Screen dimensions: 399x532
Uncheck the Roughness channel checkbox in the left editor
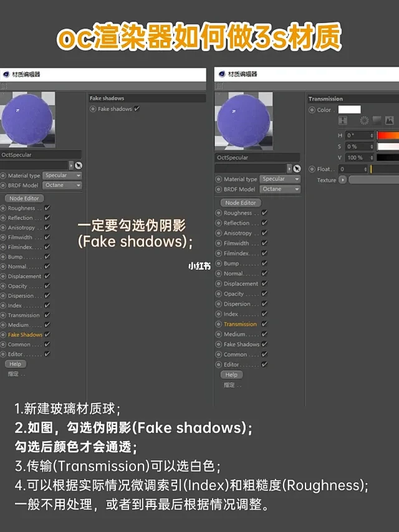coord(47,207)
